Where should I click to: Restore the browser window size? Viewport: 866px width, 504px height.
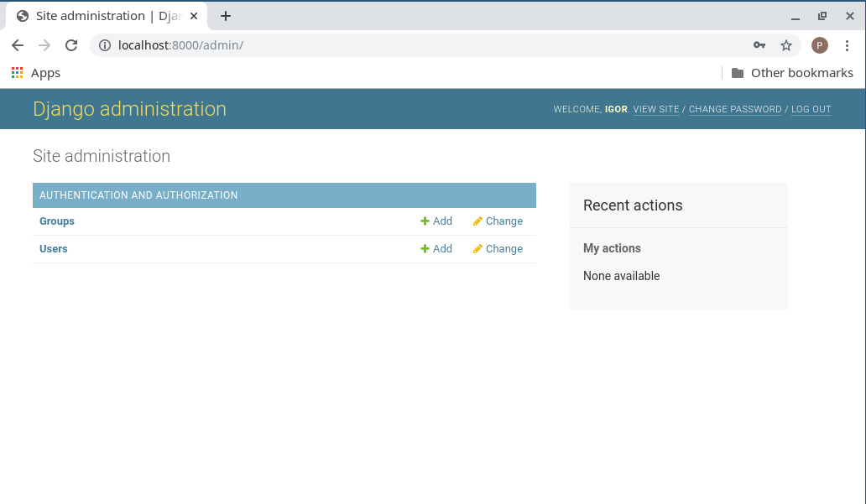pyautogui.click(x=822, y=16)
